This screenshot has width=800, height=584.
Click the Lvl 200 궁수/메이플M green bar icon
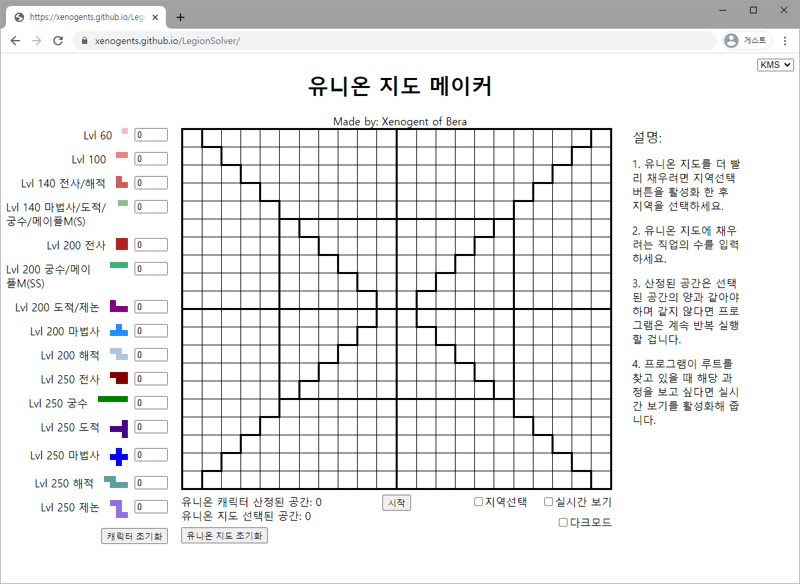click(119, 265)
